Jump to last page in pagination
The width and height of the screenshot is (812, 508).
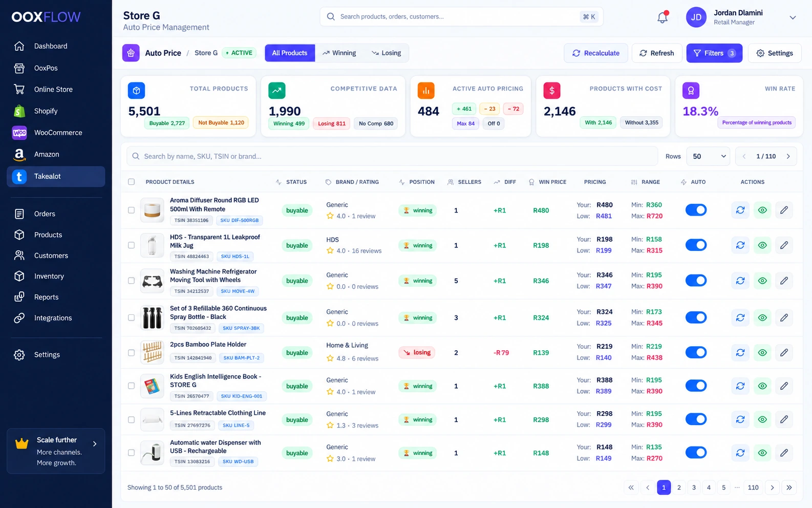click(x=789, y=488)
